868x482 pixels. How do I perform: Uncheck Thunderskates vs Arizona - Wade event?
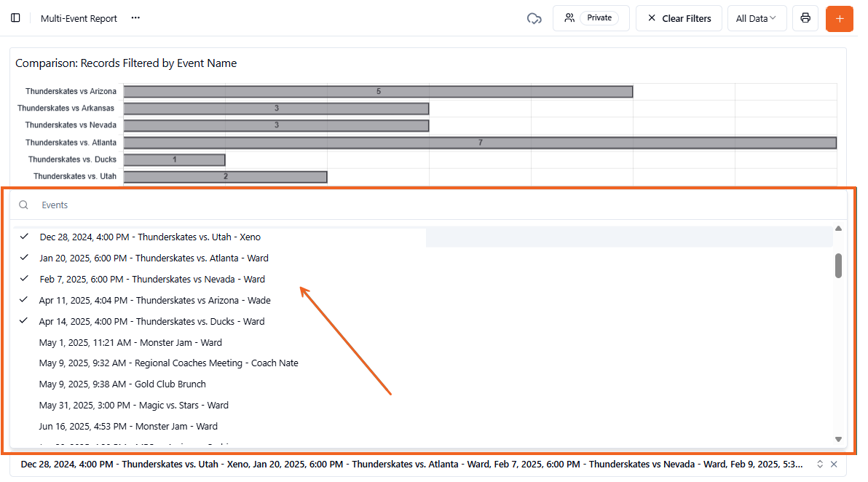(154, 300)
